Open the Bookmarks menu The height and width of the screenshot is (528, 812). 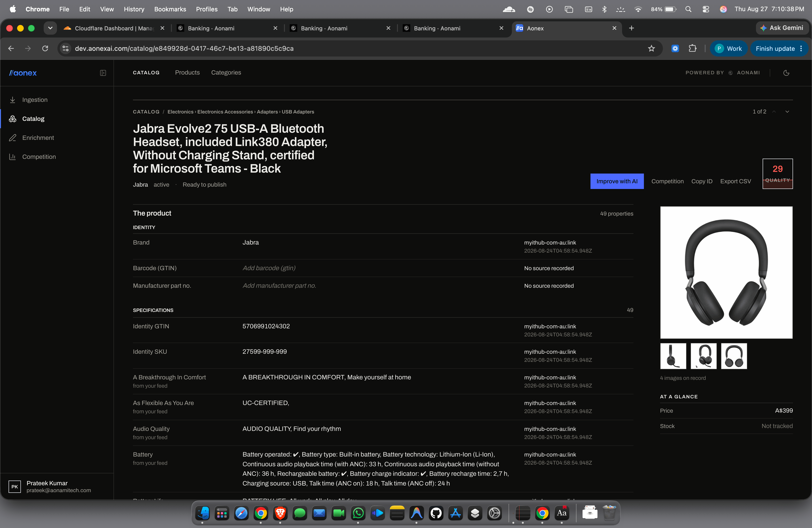pos(170,9)
